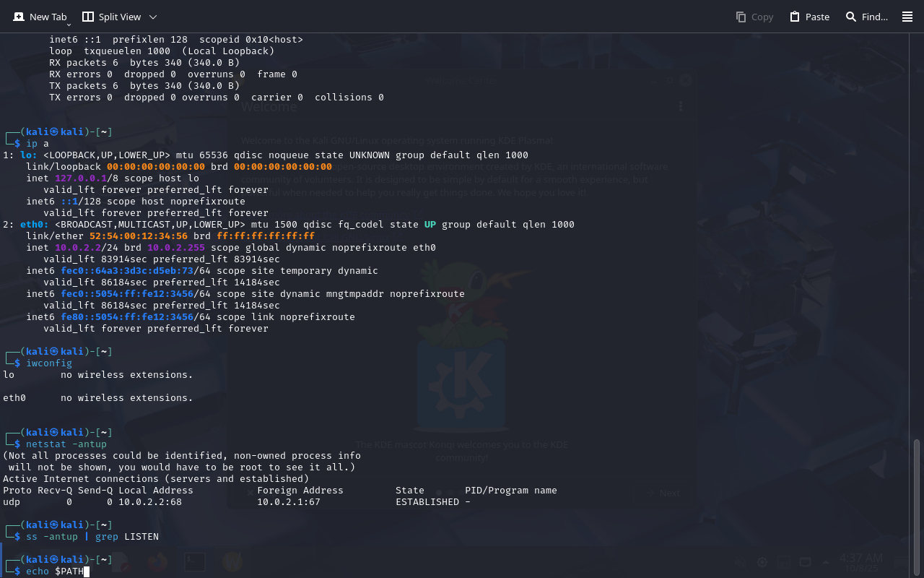Click the 'ss -antup | grep LISTEN' command
This screenshot has width=924, height=578.
click(x=92, y=537)
